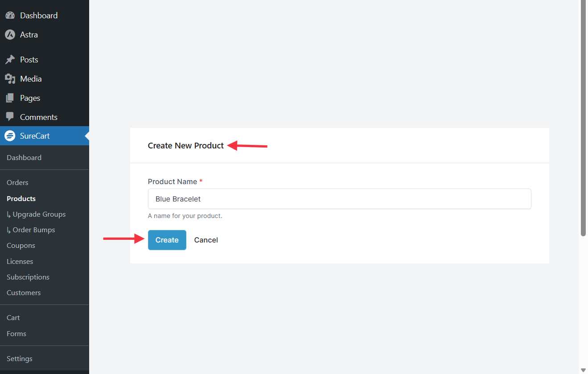Screen dimensions: 588x374
Task: Open the Coupons section
Action: (x=21, y=246)
